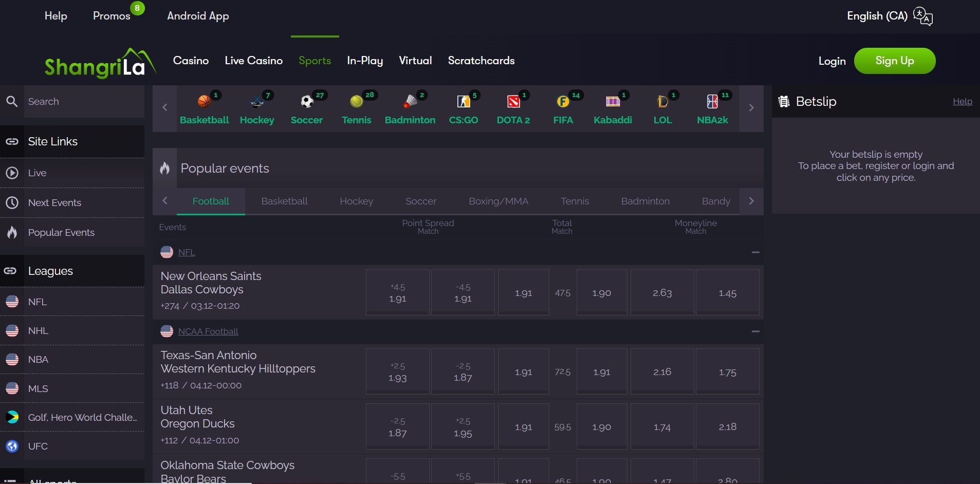Click the Leagues chain icon
This screenshot has width=980, height=484.
(x=10, y=271)
